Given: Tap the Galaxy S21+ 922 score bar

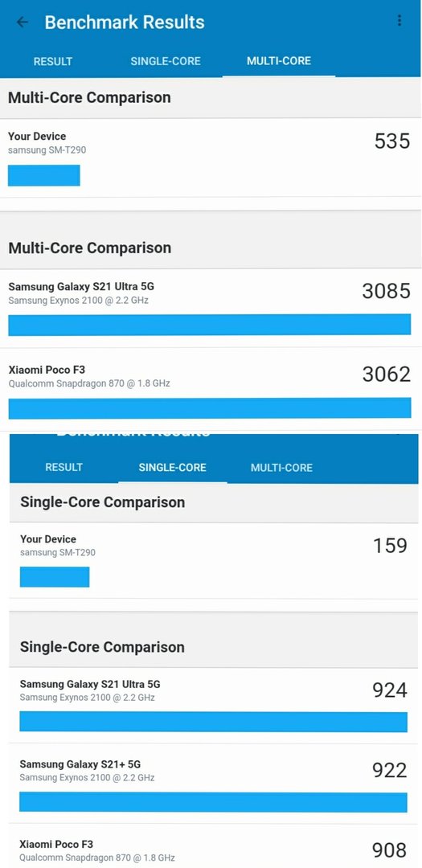Looking at the screenshot, I should 213,802.
